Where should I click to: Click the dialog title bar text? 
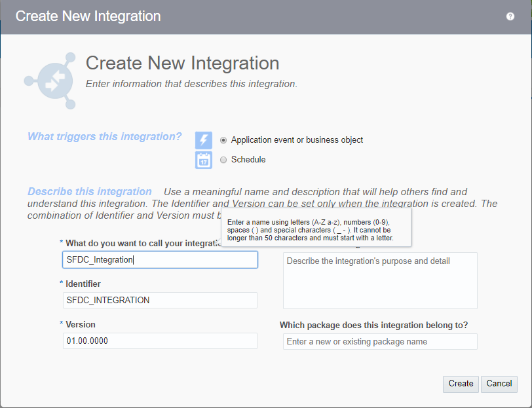[88, 16]
